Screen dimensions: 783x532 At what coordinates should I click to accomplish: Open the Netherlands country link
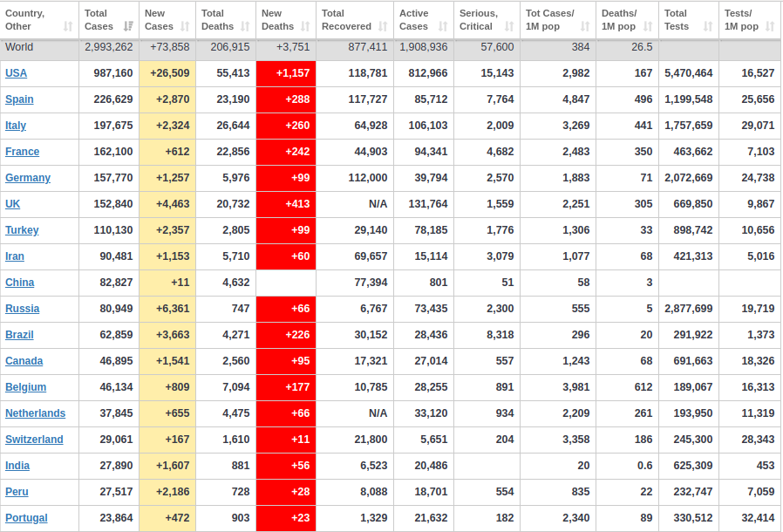(35, 413)
